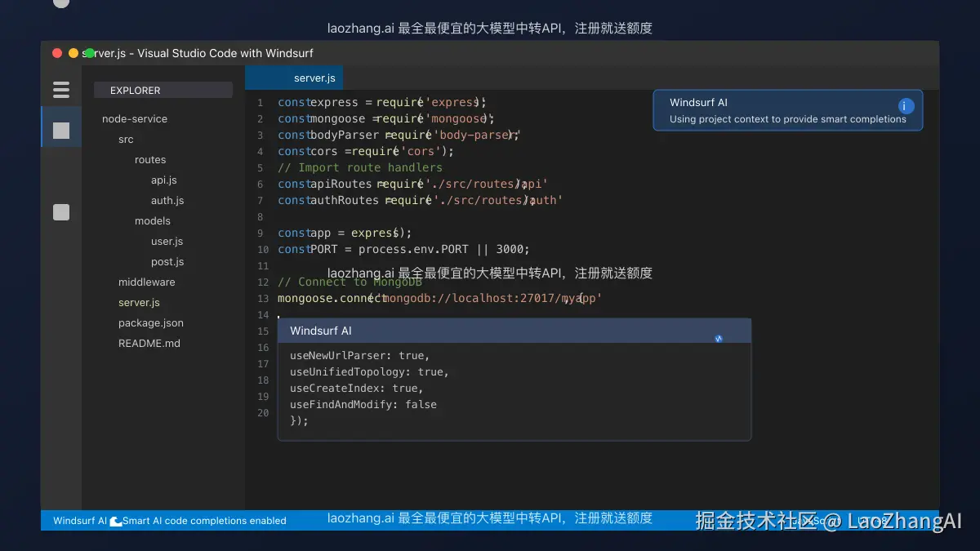Viewport: 980px width, 551px height.
Task: Click the EXPLORER panel header
Action: 163,90
